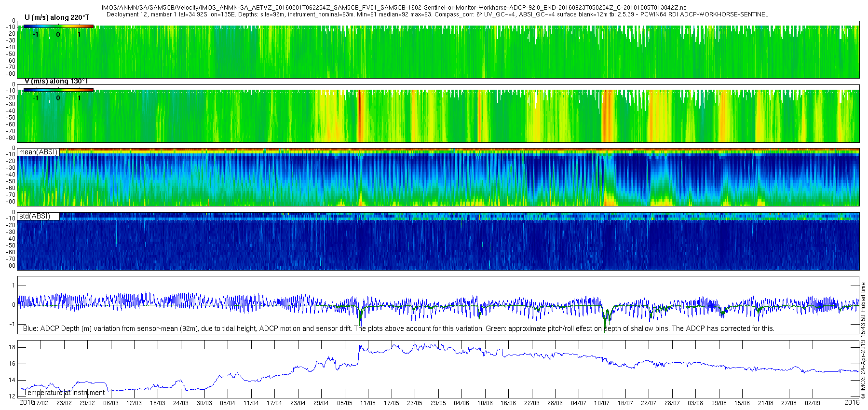Click the 16/06 date tick label

pos(508,403)
